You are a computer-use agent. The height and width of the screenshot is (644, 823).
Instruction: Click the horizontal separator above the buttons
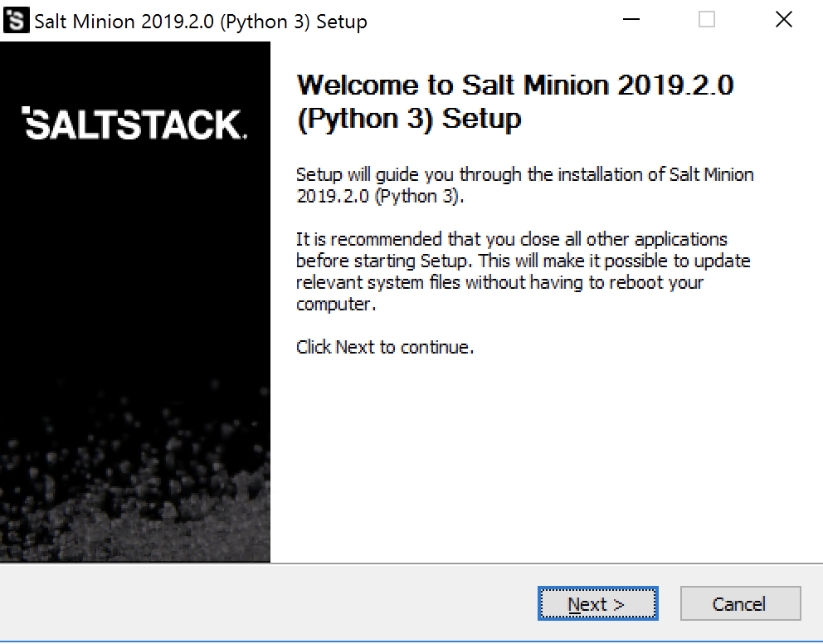(x=411, y=563)
